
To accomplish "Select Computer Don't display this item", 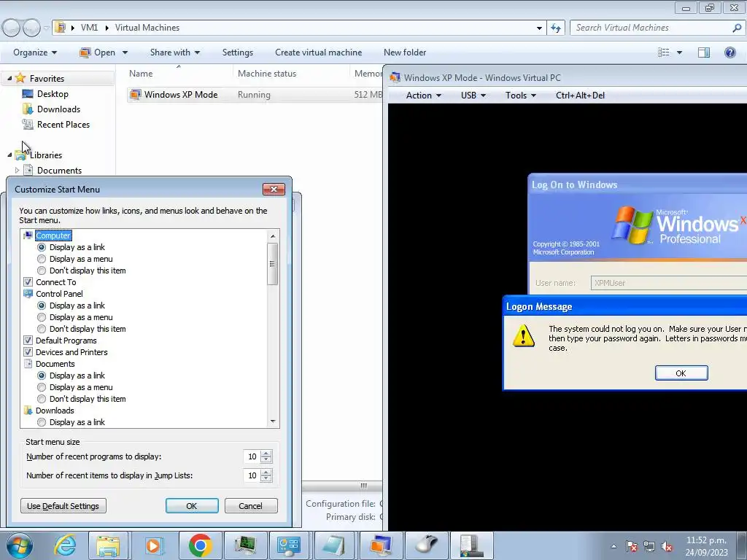I will tap(42, 271).
